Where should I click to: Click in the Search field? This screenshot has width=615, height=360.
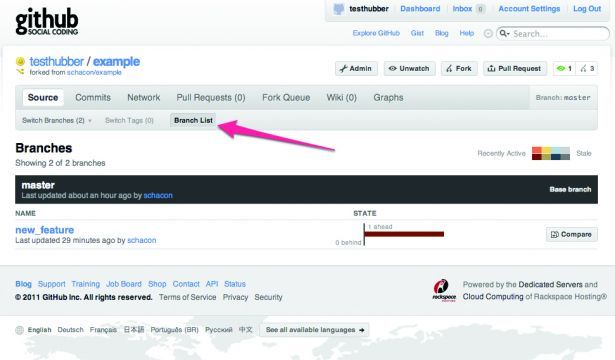tap(553, 34)
